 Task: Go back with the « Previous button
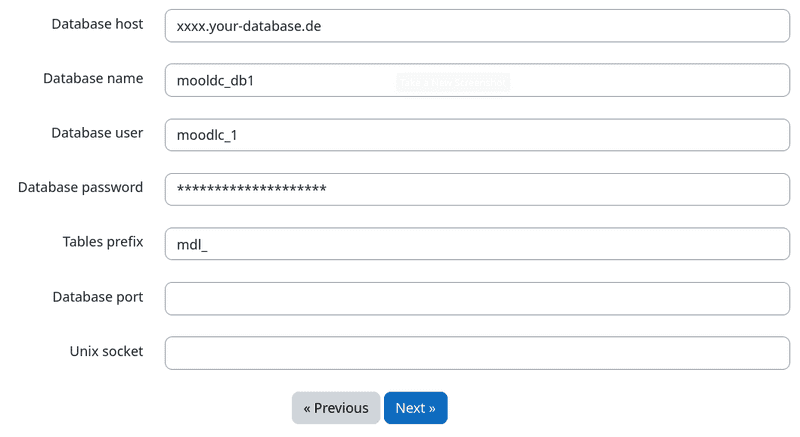tap(336, 408)
